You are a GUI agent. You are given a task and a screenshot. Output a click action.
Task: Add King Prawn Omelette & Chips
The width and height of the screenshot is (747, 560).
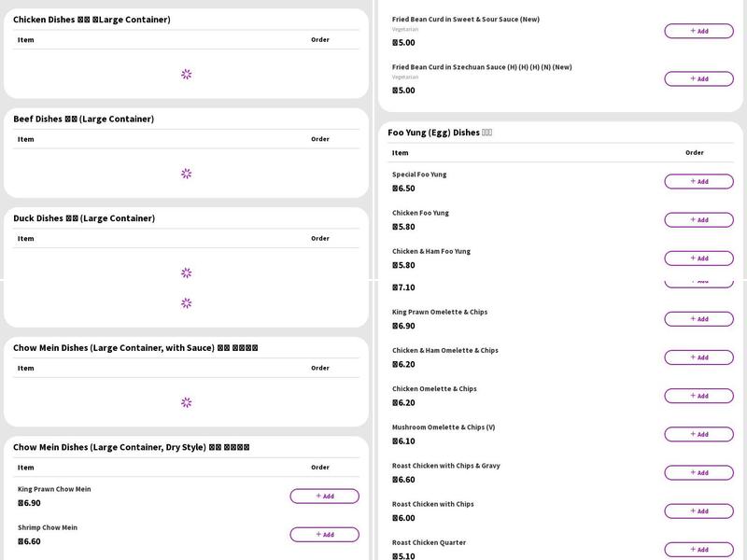(698, 318)
